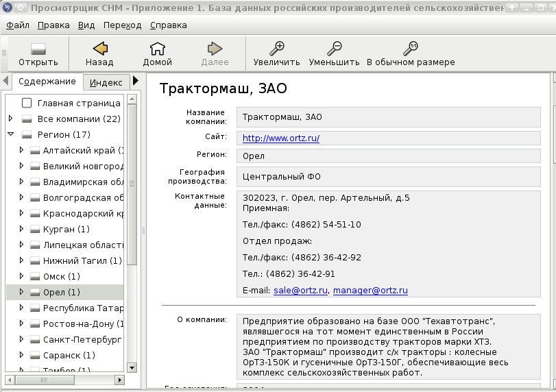The image size is (556, 392).
Task: Collapse the Регион (17) node
Action: (x=11, y=134)
